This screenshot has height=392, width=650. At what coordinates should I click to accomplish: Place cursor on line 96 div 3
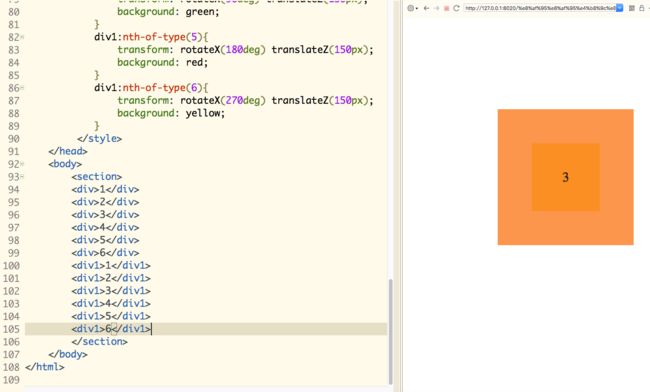click(x=105, y=215)
